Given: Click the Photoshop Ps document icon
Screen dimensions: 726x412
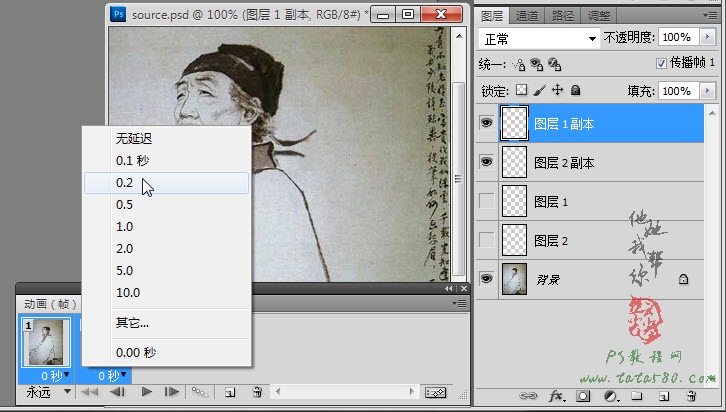Looking at the screenshot, I should click(x=119, y=14).
